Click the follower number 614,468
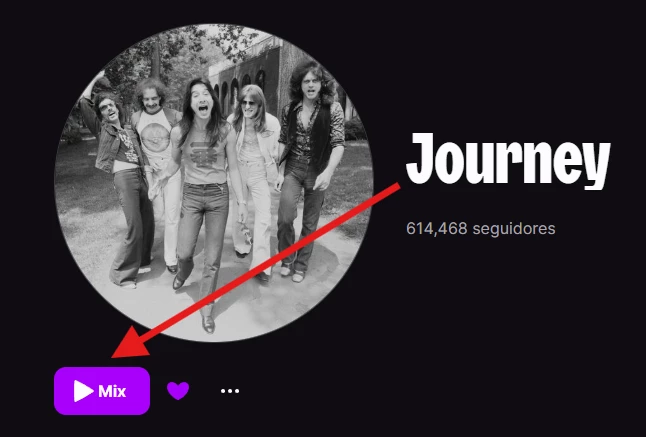Screen dimensions: 646x437 click(437, 228)
